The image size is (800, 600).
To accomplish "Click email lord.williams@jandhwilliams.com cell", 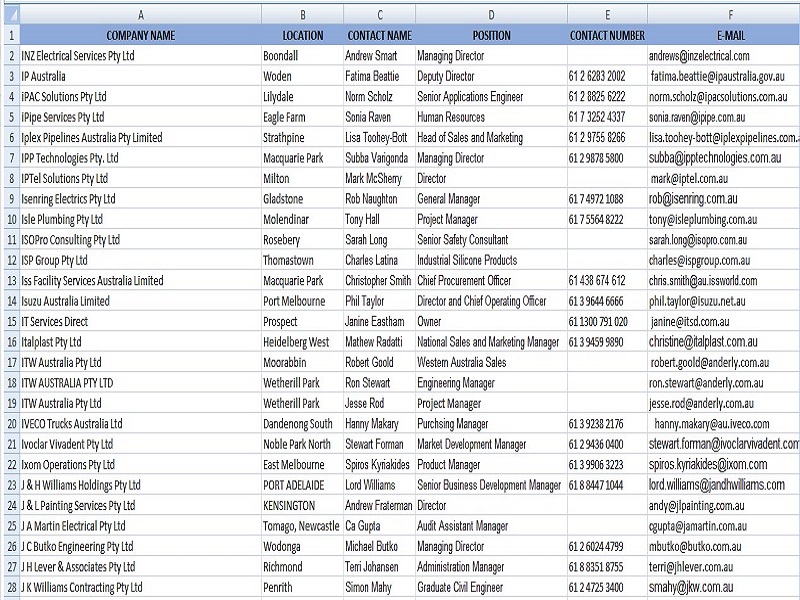I will click(x=723, y=485).
